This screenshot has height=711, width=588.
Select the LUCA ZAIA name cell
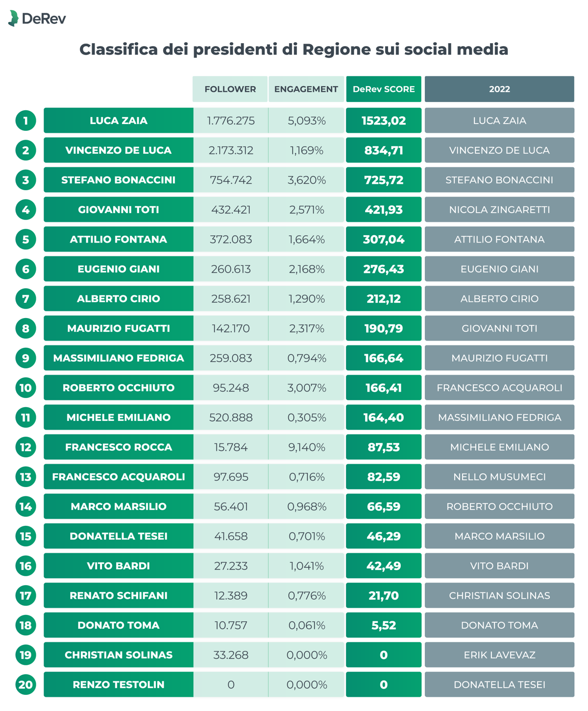pyautogui.click(x=119, y=121)
